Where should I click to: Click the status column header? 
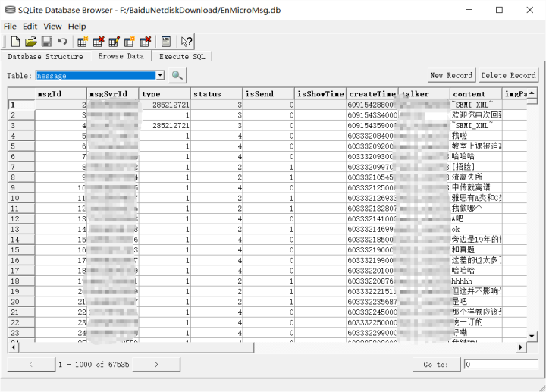click(x=216, y=94)
